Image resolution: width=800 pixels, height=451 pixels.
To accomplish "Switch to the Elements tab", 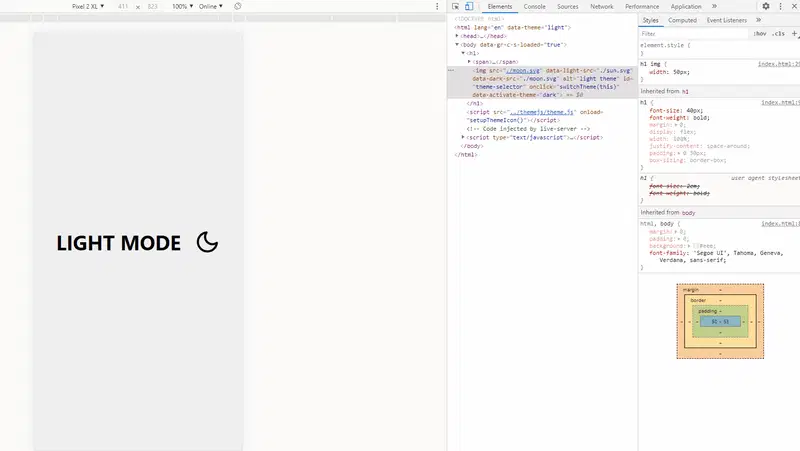I will coord(499,7).
